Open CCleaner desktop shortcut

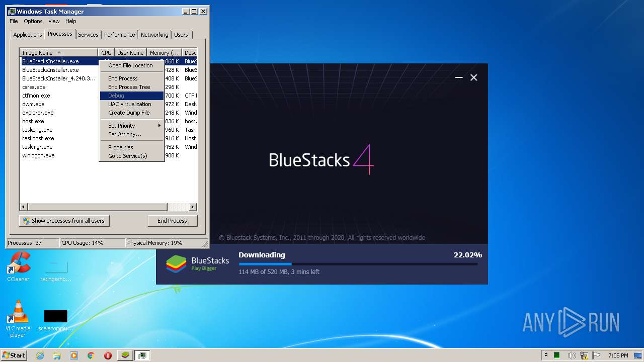pyautogui.click(x=18, y=267)
